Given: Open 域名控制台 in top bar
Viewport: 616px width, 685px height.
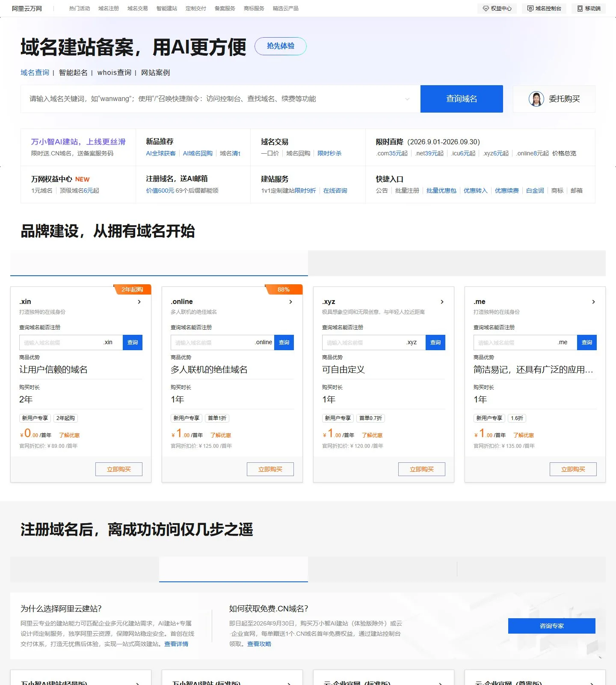Looking at the screenshot, I should click(544, 9).
